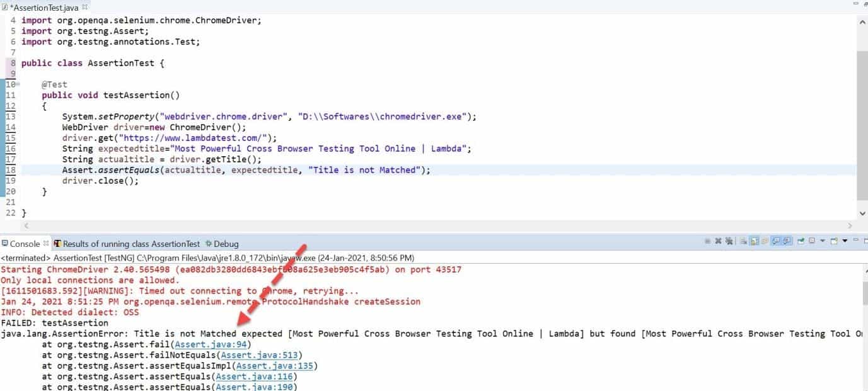Open Results of running class AssertionTest tab

[x=127, y=244]
